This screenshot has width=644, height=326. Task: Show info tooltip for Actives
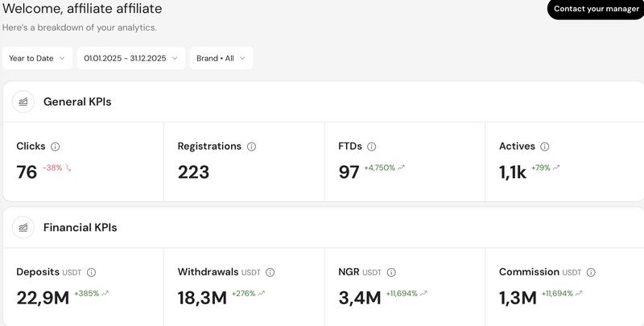click(545, 146)
